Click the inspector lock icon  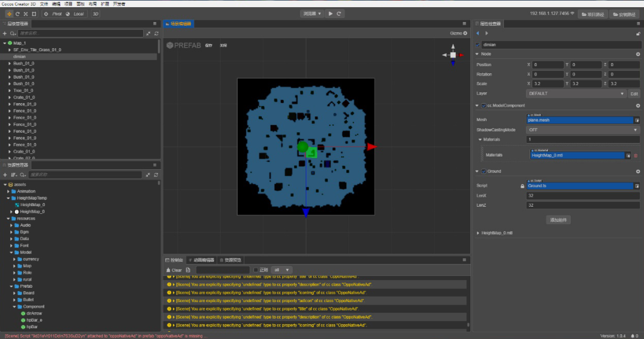(637, 33)
